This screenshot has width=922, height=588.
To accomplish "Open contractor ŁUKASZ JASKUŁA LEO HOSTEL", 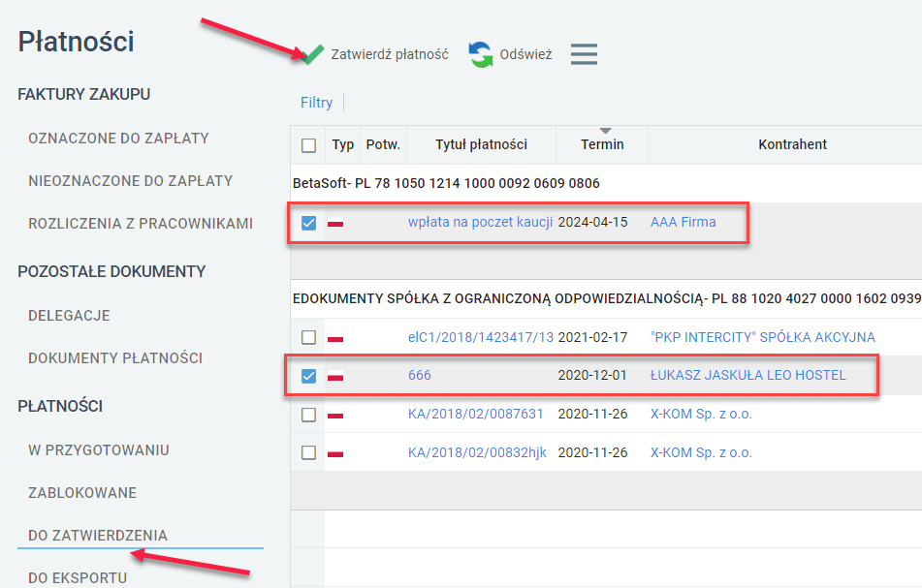I will pos(747,375).
